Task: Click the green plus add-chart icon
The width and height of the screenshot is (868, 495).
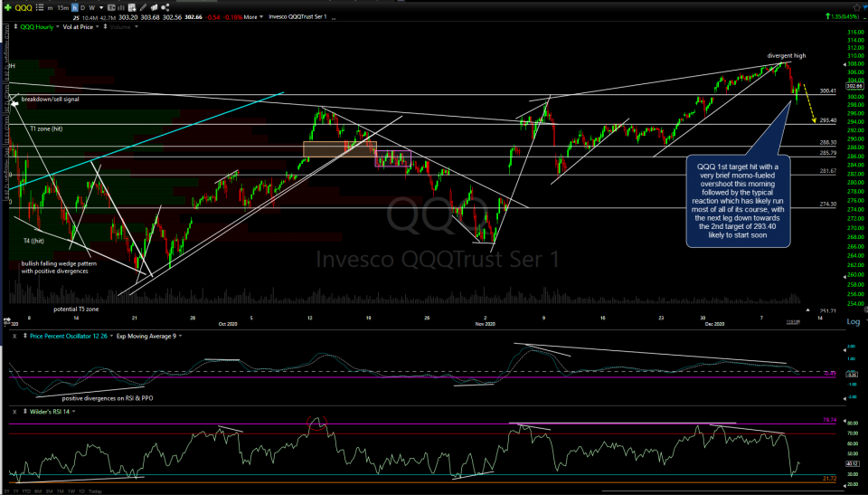Action: [x=8, y=8]
